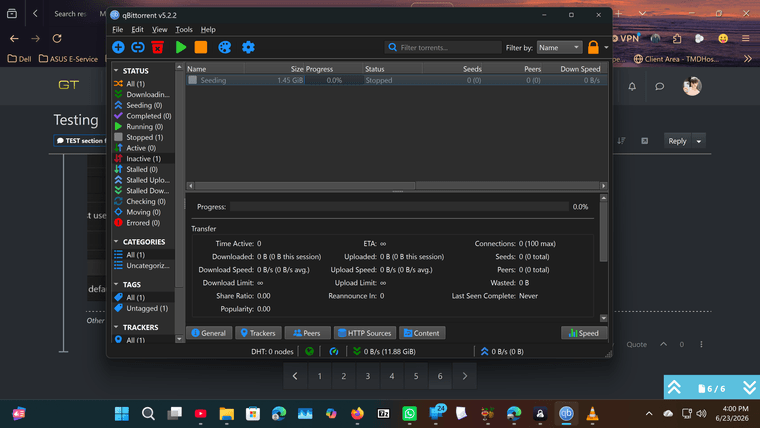This screenshot has height=428, width=760.
Task: Click the torrent progress bar in General
Action: [399, 207]
